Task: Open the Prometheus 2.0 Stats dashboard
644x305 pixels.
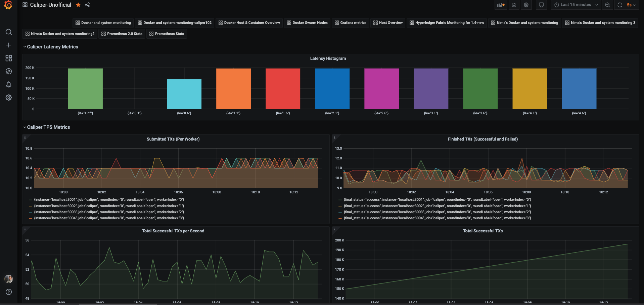Action: [122, 34]
